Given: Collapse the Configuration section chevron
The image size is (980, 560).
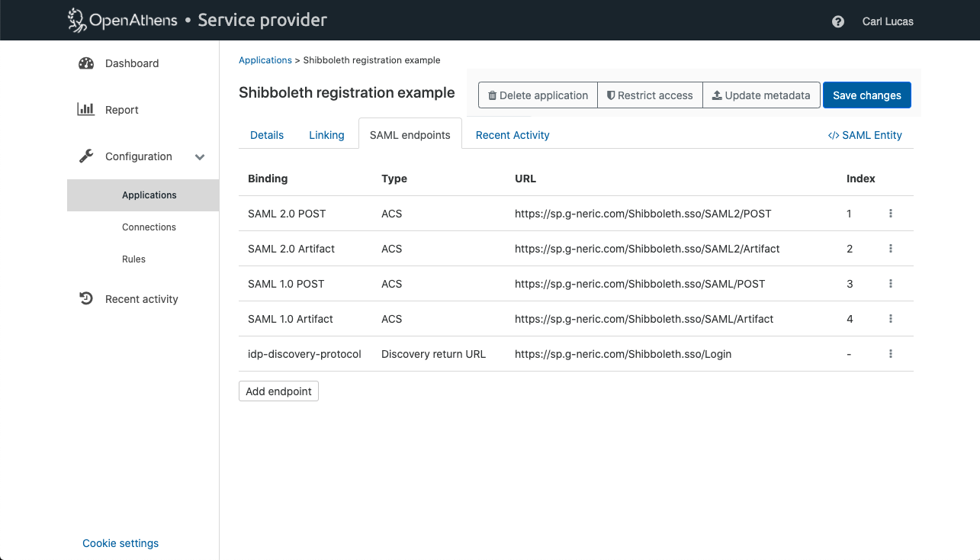Looking at the screenshot, I should (x=200, y=157).
